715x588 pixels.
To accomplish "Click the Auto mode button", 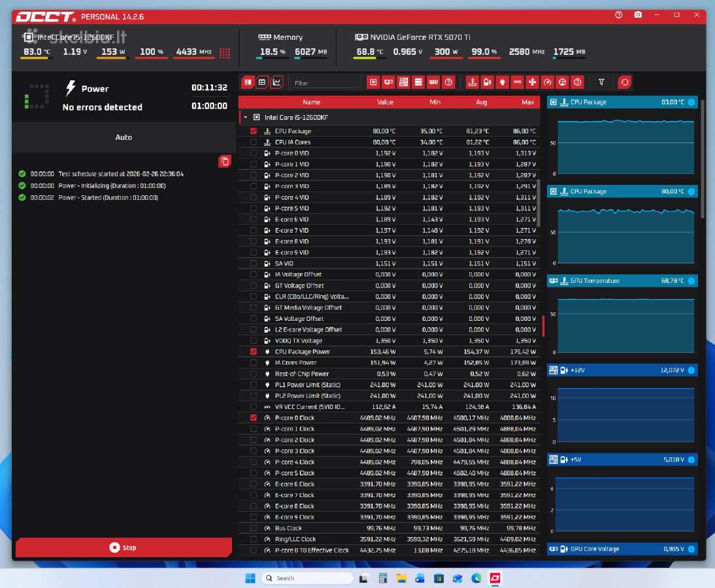I will pos(124,137).
